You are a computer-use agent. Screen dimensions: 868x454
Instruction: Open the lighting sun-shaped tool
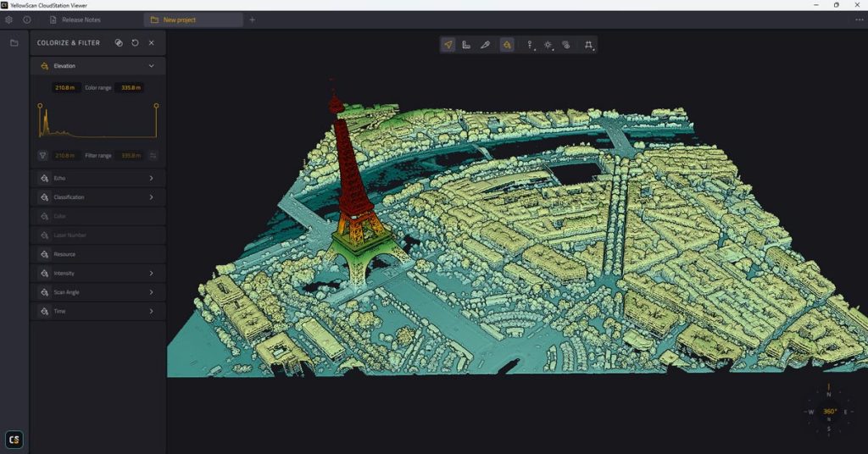pyautogui.click(x=548, y=45)
